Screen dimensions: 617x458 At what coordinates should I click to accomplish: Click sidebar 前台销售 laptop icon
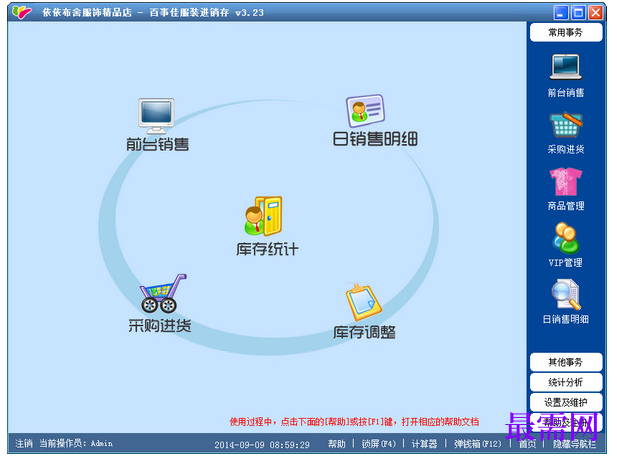pyautogui.click(x=565, y=67)
